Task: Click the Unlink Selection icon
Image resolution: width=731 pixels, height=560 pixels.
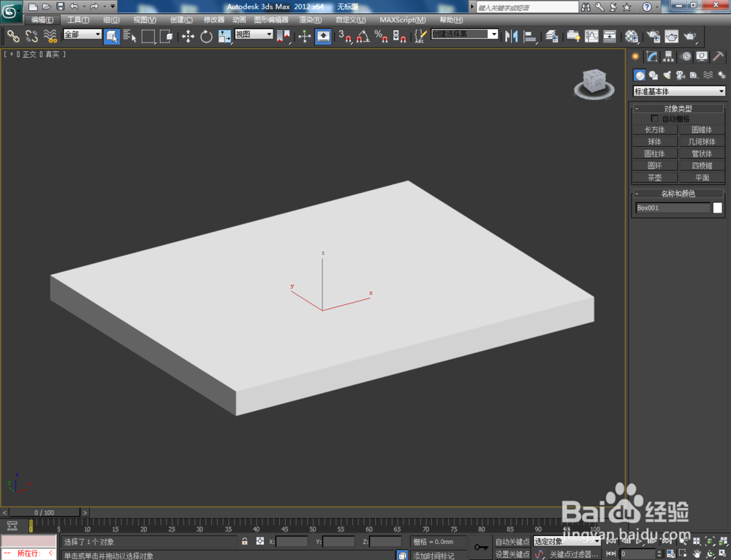Action: click(31, 36)
